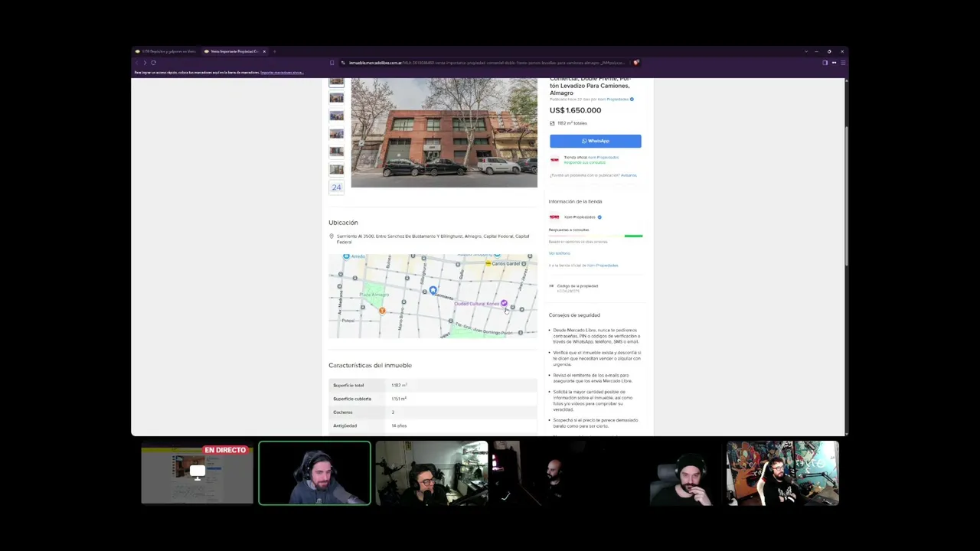
Task: Go to Kom Propiedades official store link
Action: (x=603, y=266)
